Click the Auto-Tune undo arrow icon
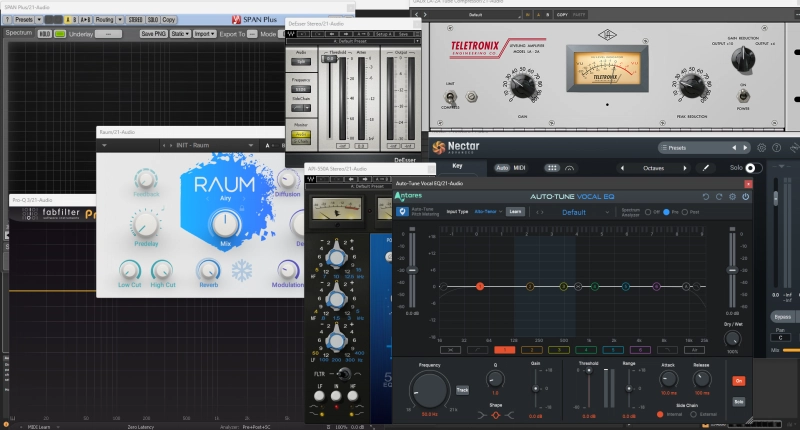The width and height of the screenshot is (800, 430). (705, 197)
